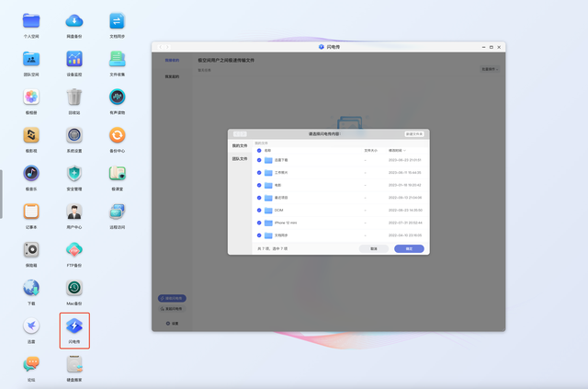Click 我的文件 breadcrumb path above list
This screenshot has width=588, height=389.
[261, 143]
